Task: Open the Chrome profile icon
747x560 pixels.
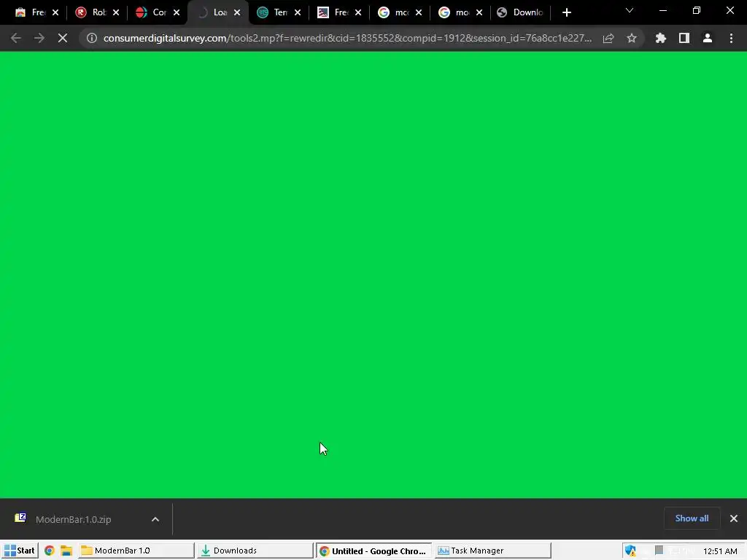Action: [x=708, y=38]
